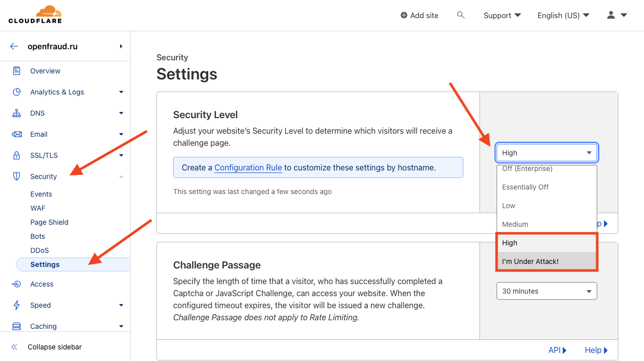This screenshot has height=361, width=644.
Task: Open the user account menu icon
Action: point(611,15)
